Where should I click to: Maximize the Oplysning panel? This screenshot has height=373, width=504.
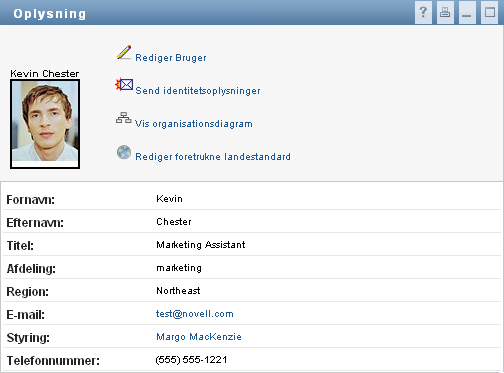[x=489, y=12]
